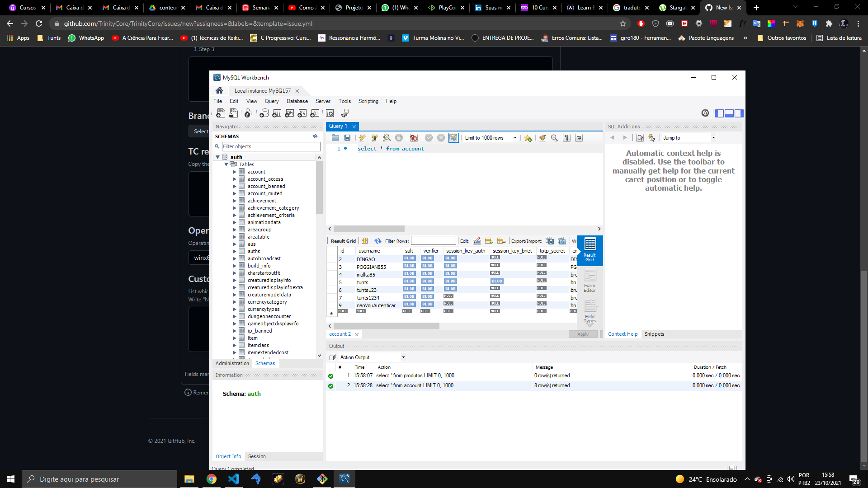Click the Beautify SQL broom icon
This screenshot has width=868, height=488.
(x=542, y=138)
